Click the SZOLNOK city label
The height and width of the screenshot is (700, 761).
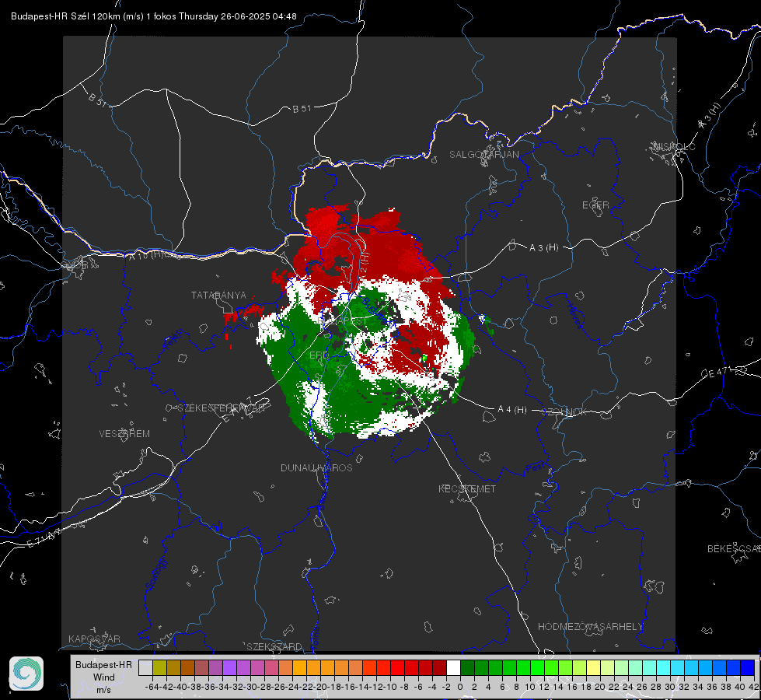(x=565, y=412)
